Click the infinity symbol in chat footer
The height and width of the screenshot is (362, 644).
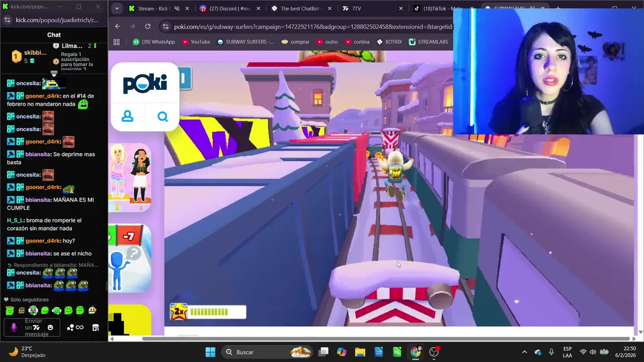click(x=79, y=327)
